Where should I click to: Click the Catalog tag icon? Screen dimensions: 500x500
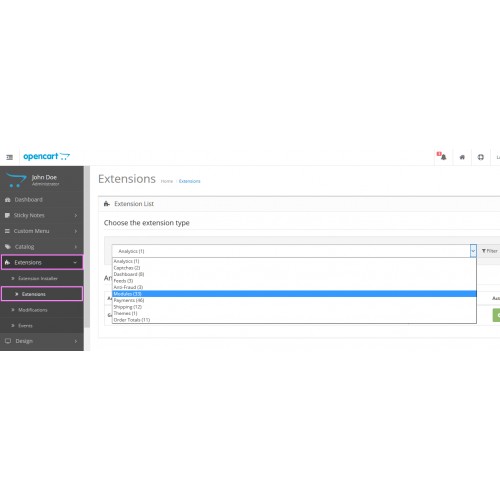(8, 247)
